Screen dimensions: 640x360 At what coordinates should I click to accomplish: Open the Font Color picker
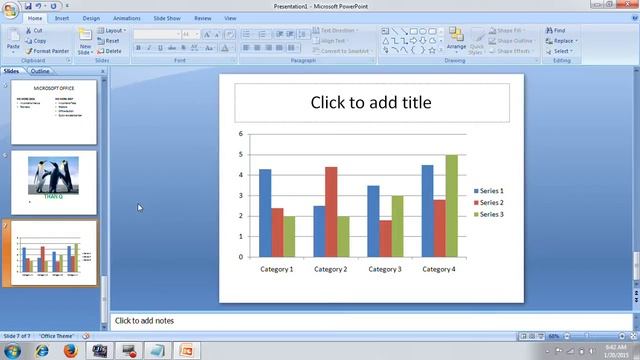coord(226,48)
